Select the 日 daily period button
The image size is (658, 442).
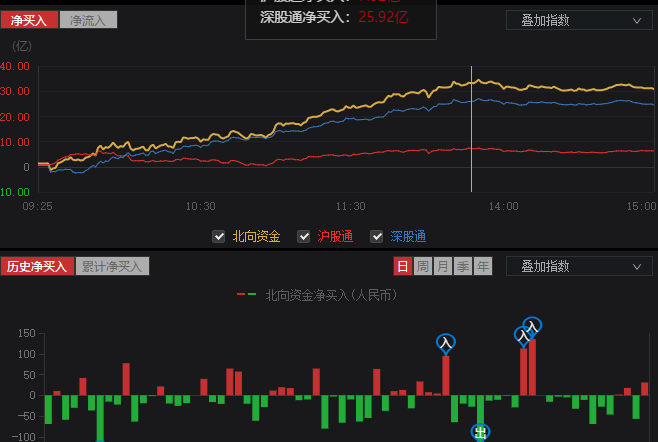pyautogui.click(x=402, y=266)
